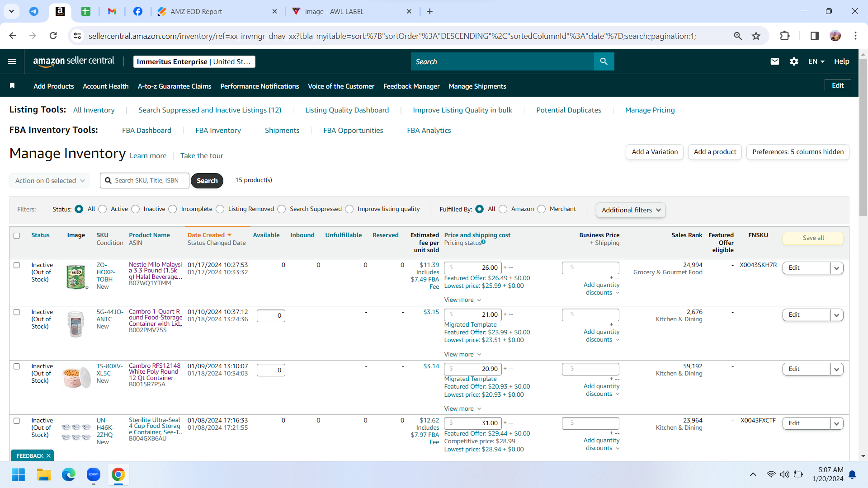Reload the current page
Viewport: 868px width, 488px height.
53,36
